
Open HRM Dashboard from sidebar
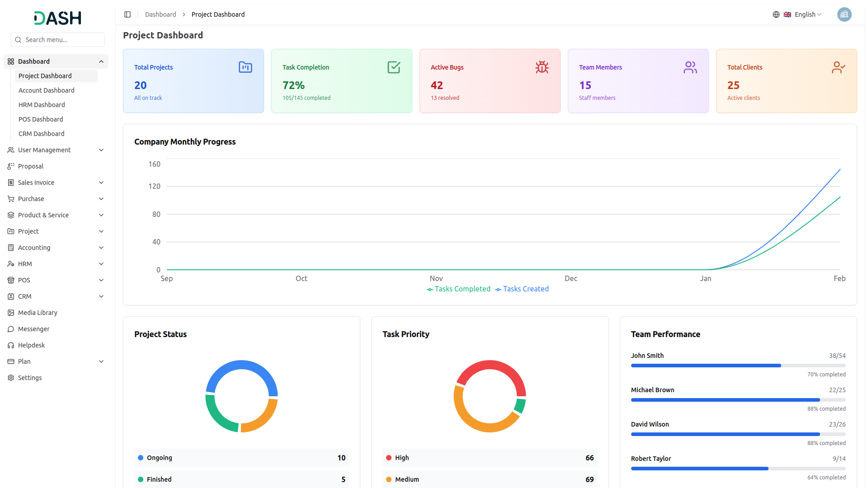[x=42, y=105]
